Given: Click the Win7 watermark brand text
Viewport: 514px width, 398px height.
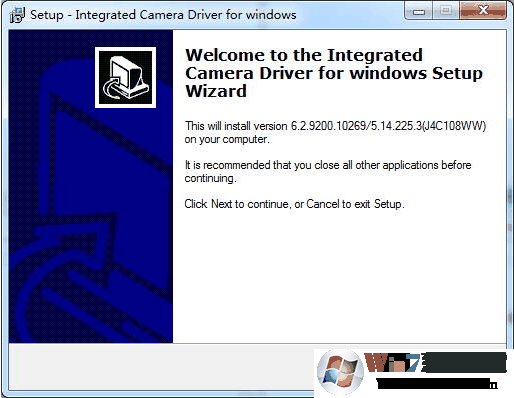Looking at the screenshot, I should [435, 362].
